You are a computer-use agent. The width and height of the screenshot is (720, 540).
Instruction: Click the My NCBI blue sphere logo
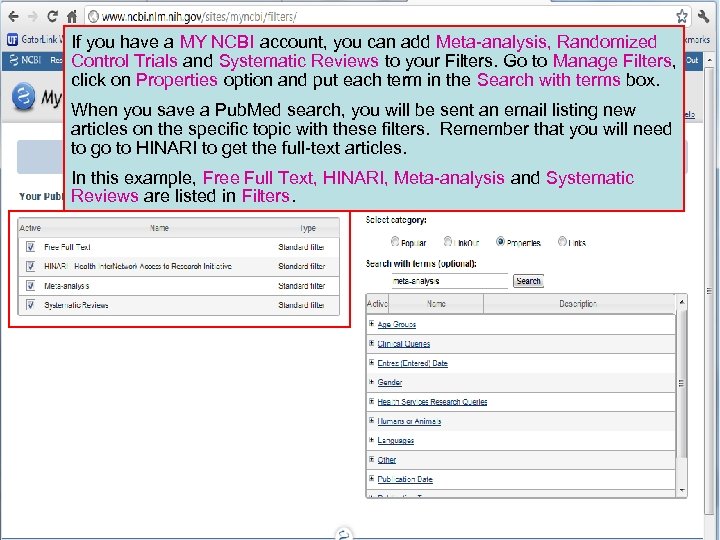[24, 97]
